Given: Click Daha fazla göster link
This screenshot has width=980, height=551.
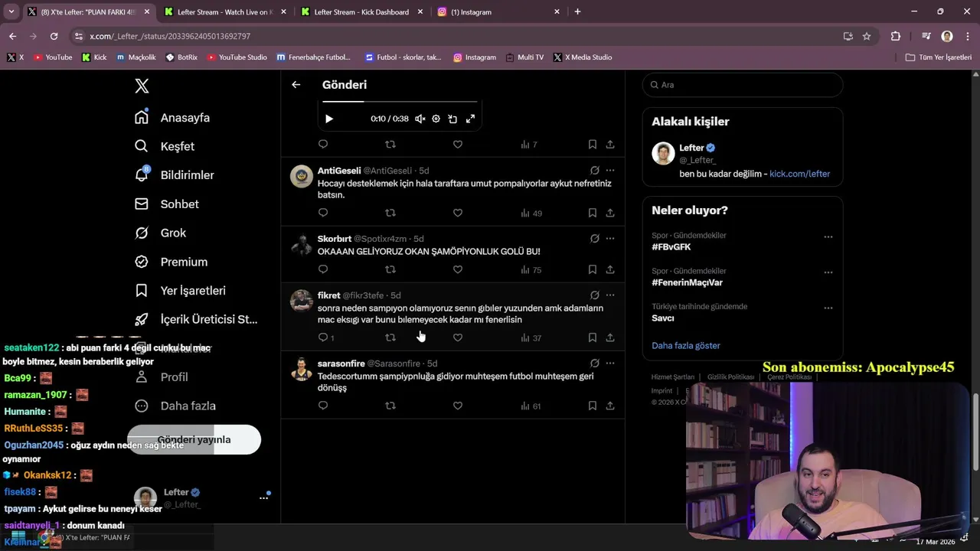Looking at the screenshot, I should 686,346.
